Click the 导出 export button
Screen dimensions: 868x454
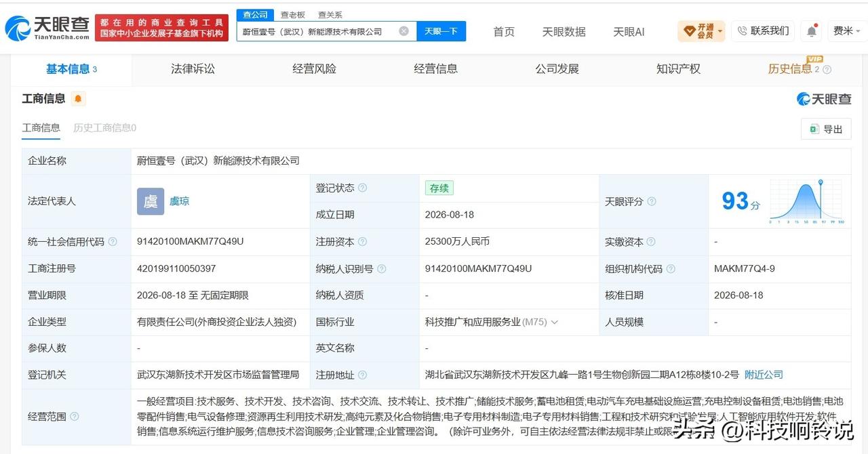(825, 129)
